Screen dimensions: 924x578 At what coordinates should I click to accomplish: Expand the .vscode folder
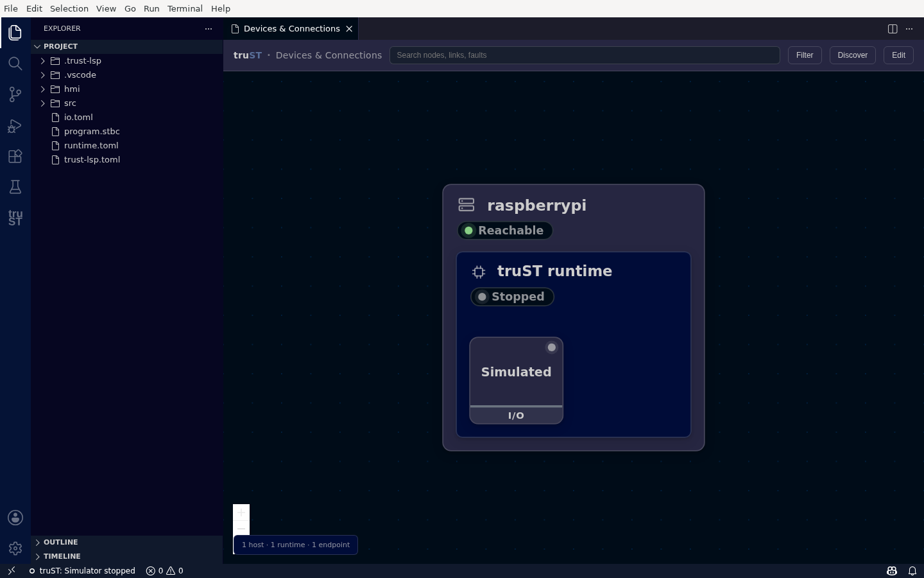click(43, 74)
